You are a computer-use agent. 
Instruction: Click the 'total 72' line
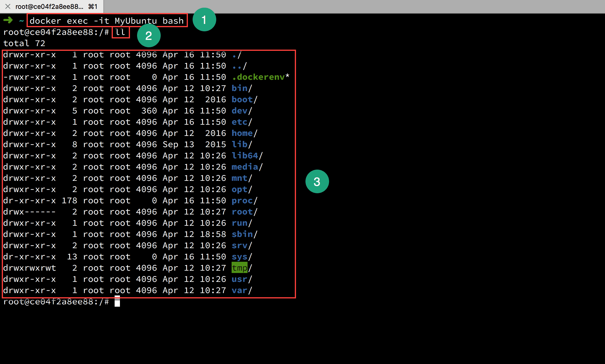tap(24, 43)
